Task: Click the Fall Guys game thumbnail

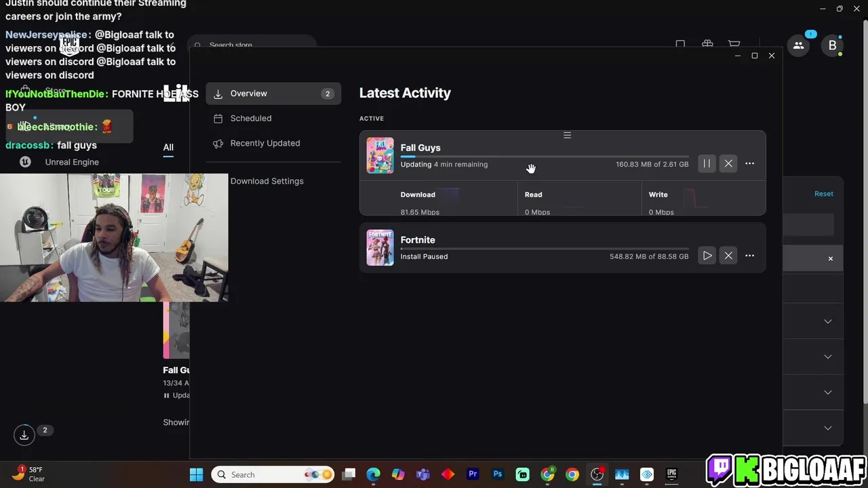Action: click(380, 155)
